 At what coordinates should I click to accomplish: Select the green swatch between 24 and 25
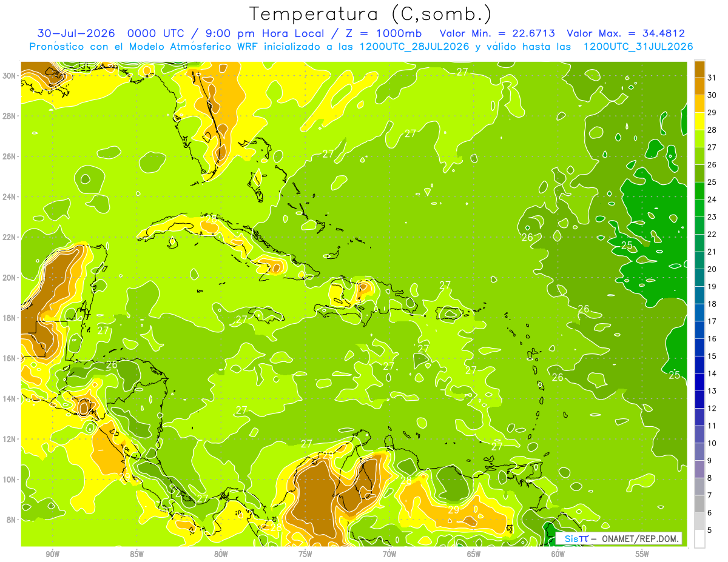[699, 191]
